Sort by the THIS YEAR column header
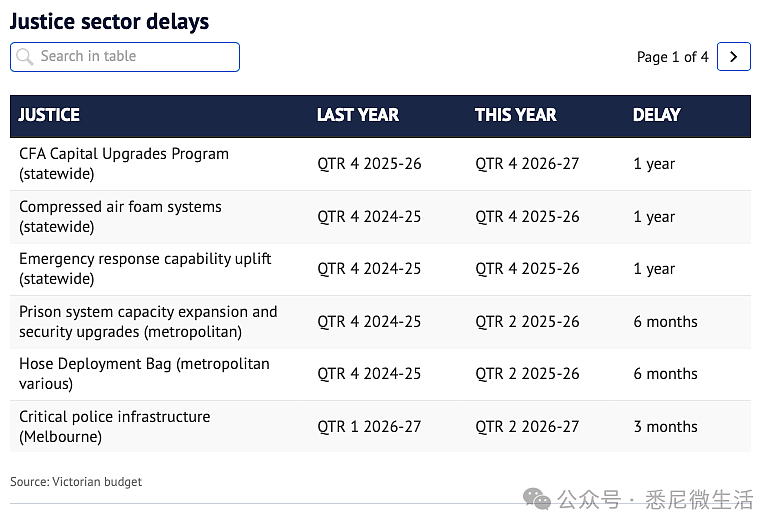 [x=516, y=115]
